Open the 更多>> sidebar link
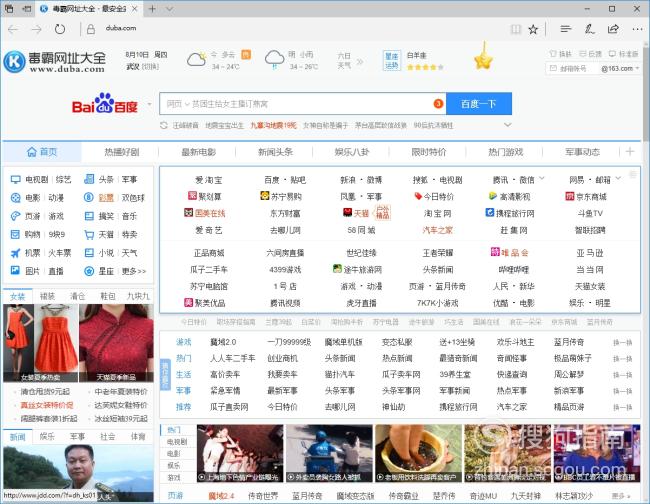The width and height of the screenshot is (650, 504). coord(134,271)
